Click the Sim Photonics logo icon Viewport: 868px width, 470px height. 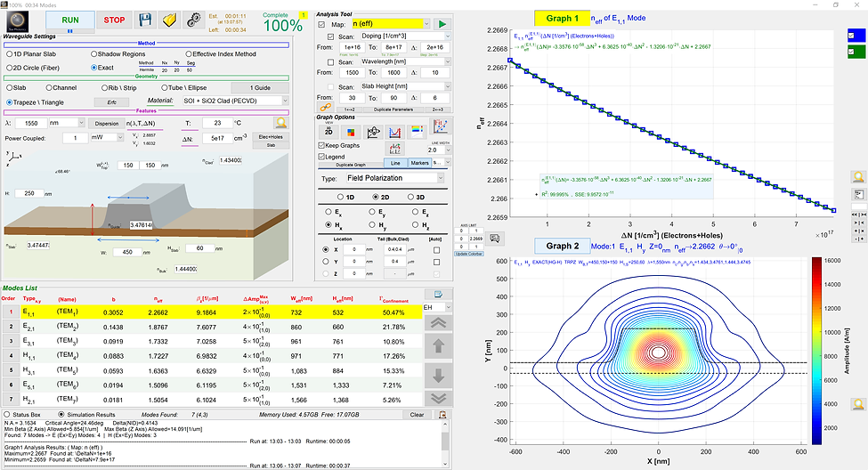click(x=18, y=22)
